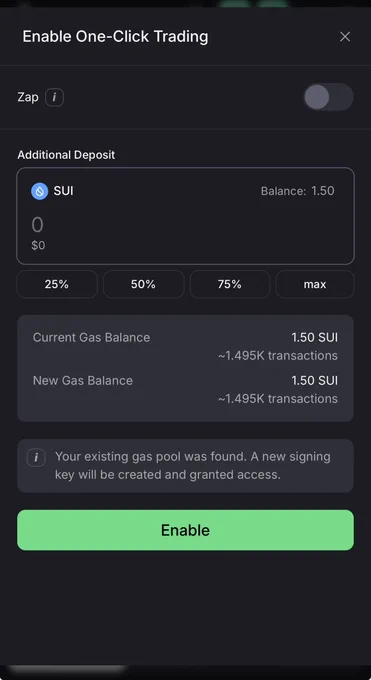Select the New Gas Balance label
The width and height of the screenshot is (371, 680).
click(83, 380)
